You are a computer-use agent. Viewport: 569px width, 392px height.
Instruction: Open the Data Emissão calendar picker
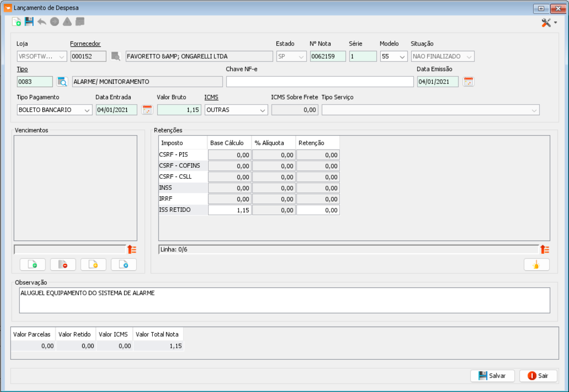[x=468, y=82]
